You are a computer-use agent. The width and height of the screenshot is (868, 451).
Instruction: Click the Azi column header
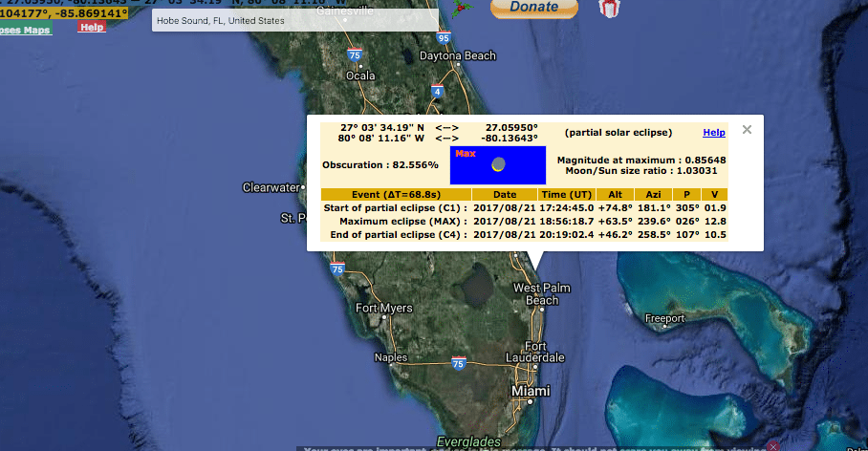(653, 194)
